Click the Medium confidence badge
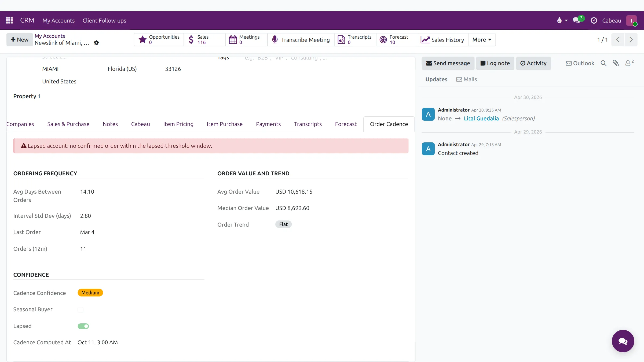Image resolution: width=644 pixels, height=362 pixels. point(90,293)
